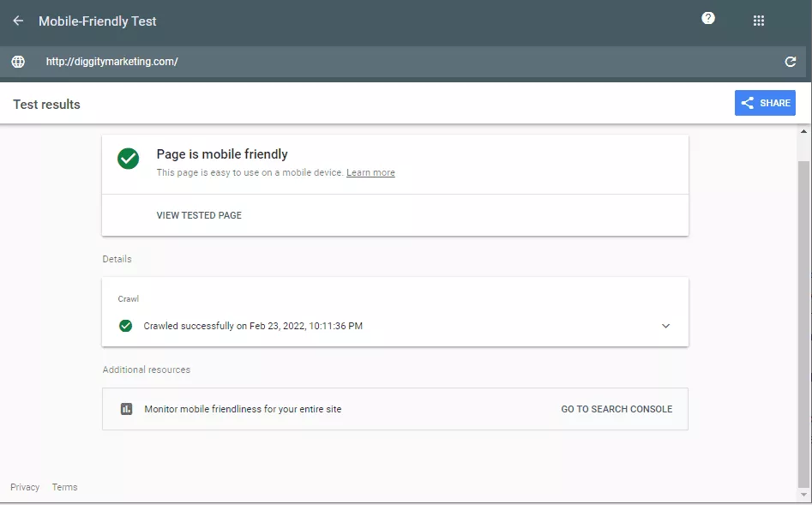
Task: Open the Google apps grid icon
Action: 759,21
